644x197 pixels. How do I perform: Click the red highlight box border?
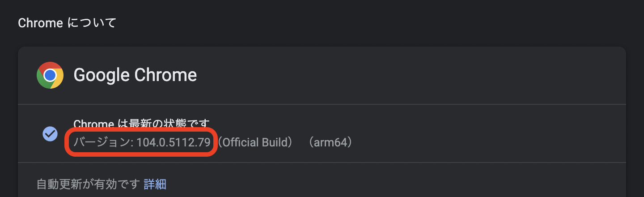[x=142, y=129]
